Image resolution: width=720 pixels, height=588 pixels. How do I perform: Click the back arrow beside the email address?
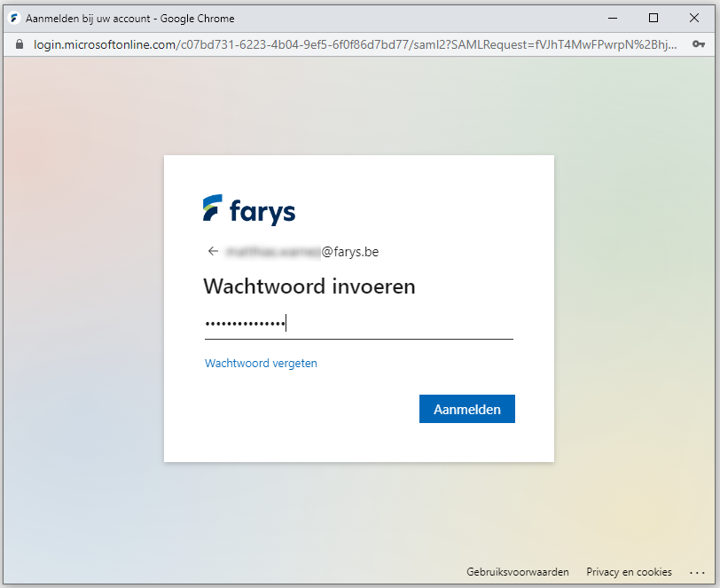click(213, 251)
